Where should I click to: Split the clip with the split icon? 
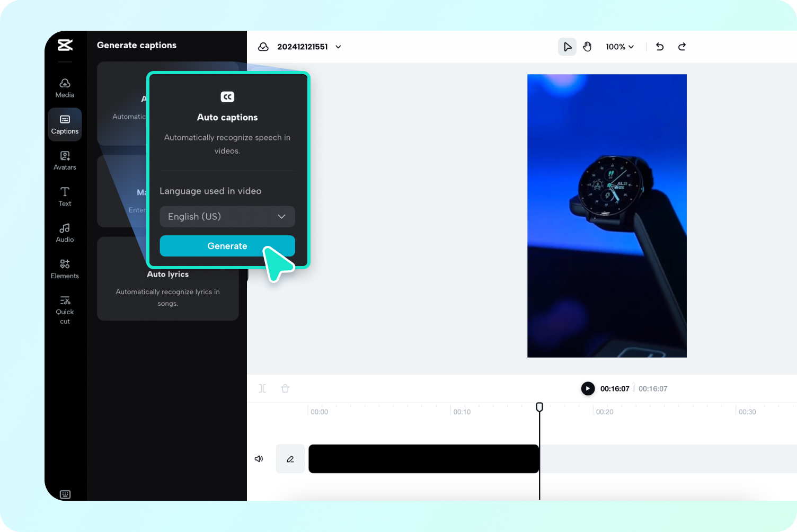[262, 388]
